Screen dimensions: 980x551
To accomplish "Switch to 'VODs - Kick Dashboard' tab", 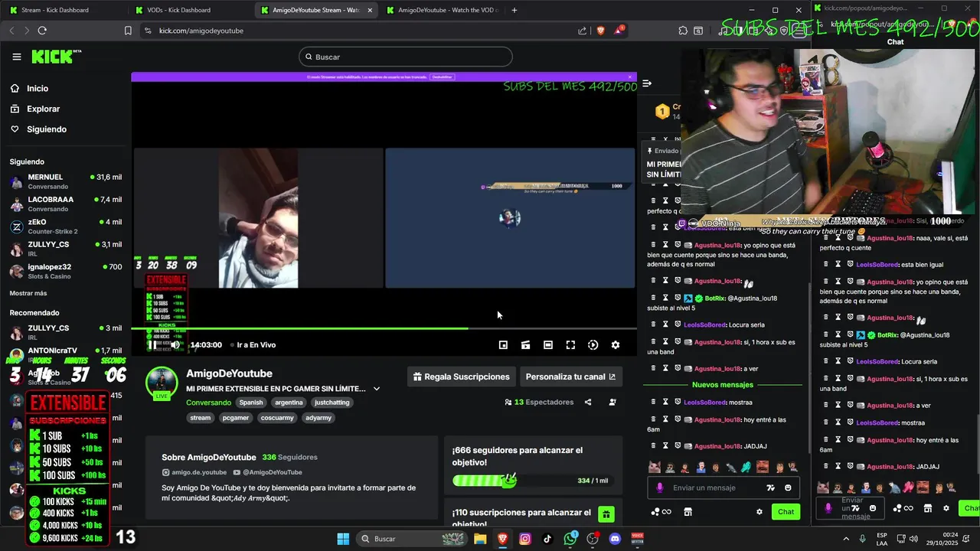I will [x=188, y=10].
